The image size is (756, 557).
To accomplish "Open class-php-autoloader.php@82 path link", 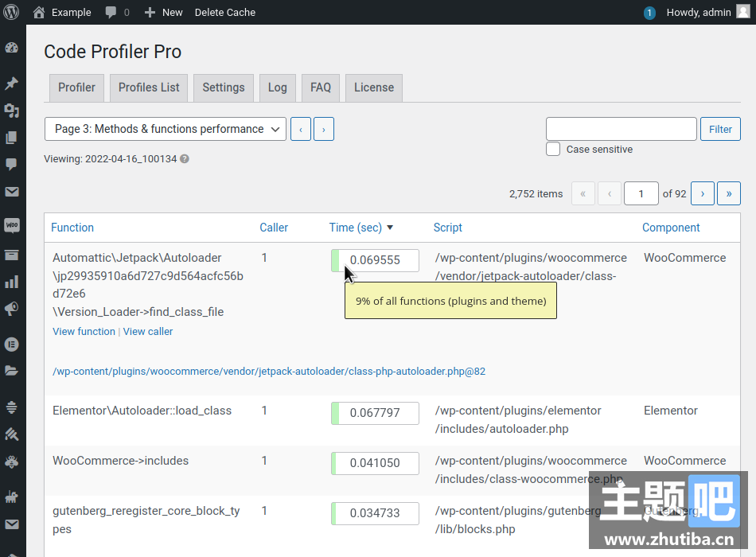I will click(x=269, y=372).
